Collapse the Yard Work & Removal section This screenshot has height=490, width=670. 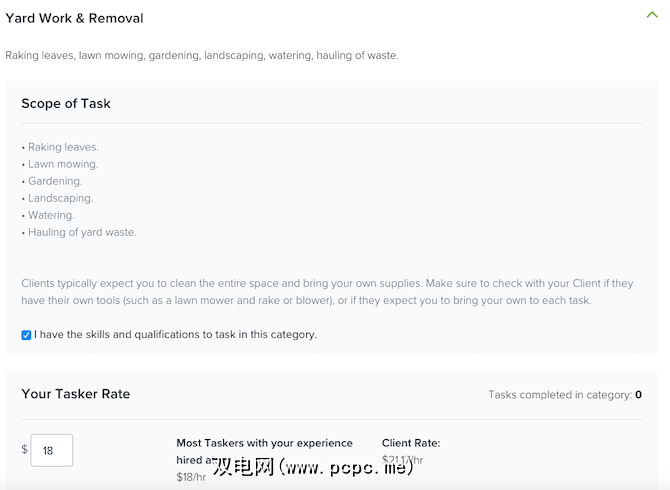(652, 15)
